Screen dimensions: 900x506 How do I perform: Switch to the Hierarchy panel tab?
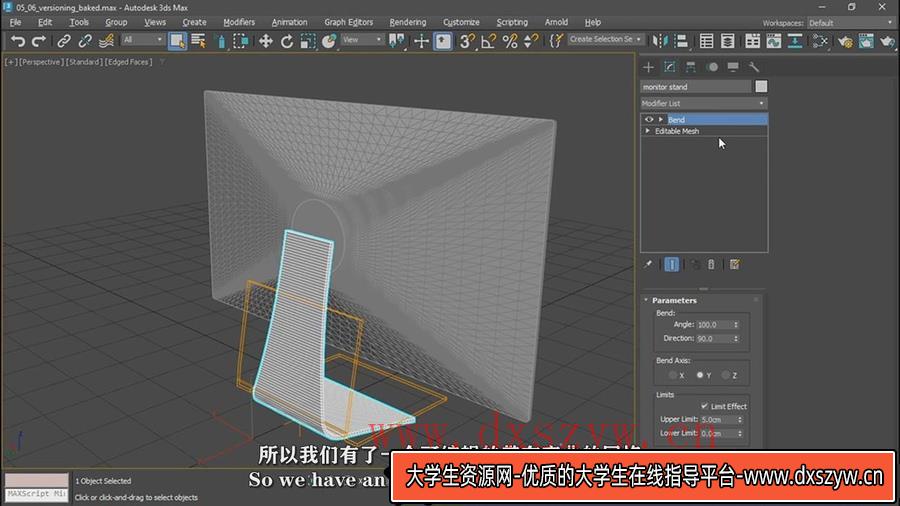tap(690, 67)
